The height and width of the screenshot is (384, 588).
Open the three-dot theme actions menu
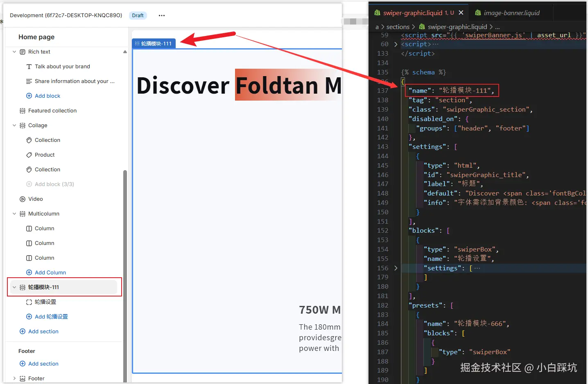tap(162, 16)
